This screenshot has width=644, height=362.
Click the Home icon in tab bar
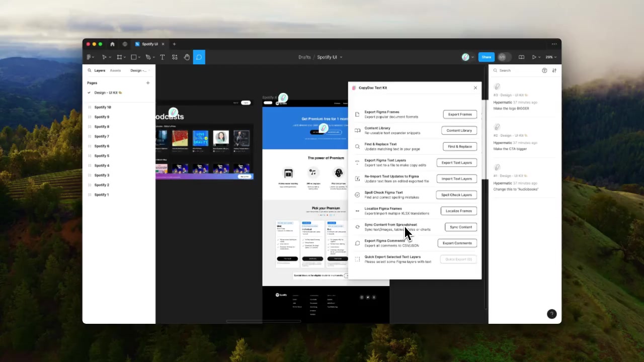tap(112, 44)
